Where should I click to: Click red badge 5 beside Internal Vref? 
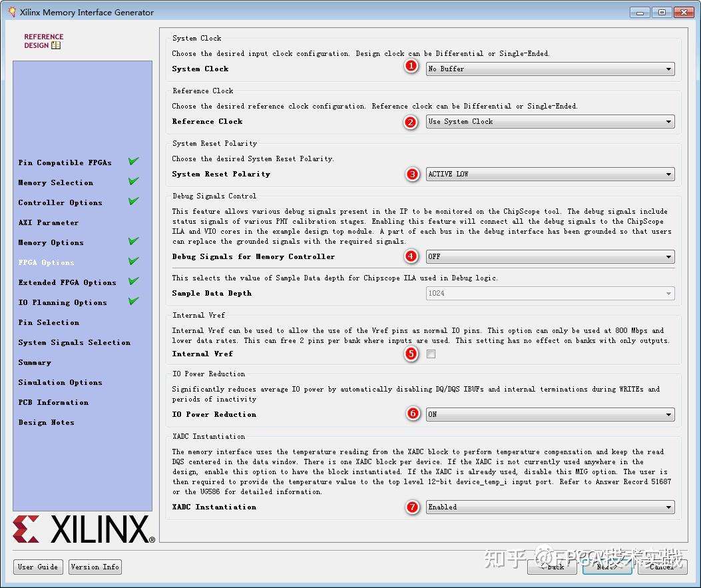[x=411, y=354]
